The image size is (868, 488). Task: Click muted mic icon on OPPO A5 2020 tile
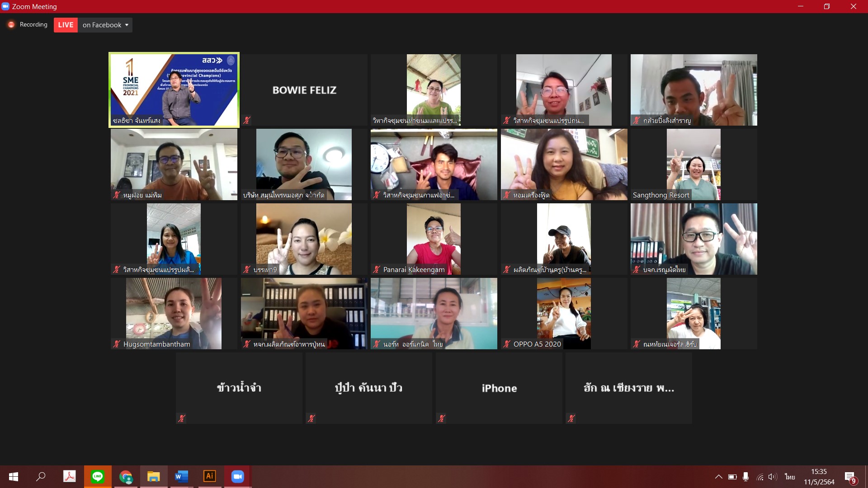507,344
